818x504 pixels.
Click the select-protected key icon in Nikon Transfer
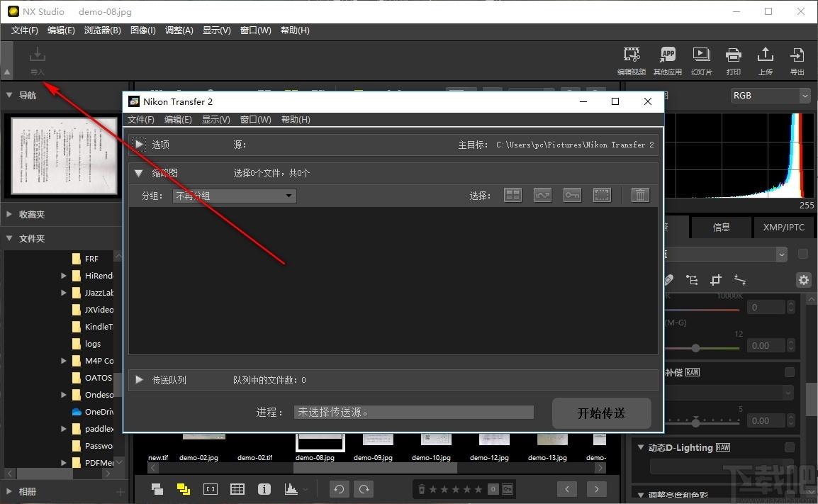tap(572, 195)
